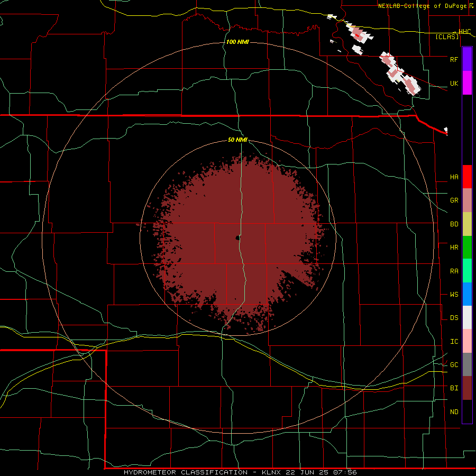Click the 'HA' legend label

(x=454, y=177)
